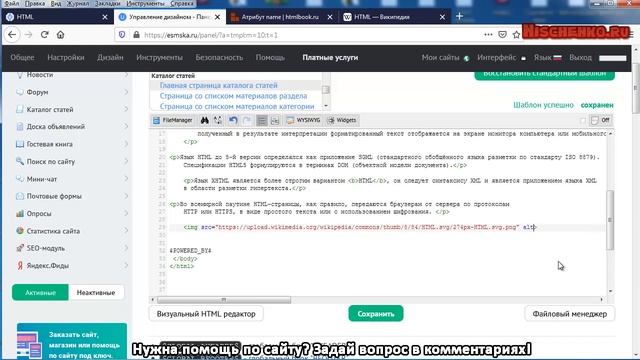Click Статистика сайта icon
The height and width of the screenshot is (360, 640).
click(20, 231)
